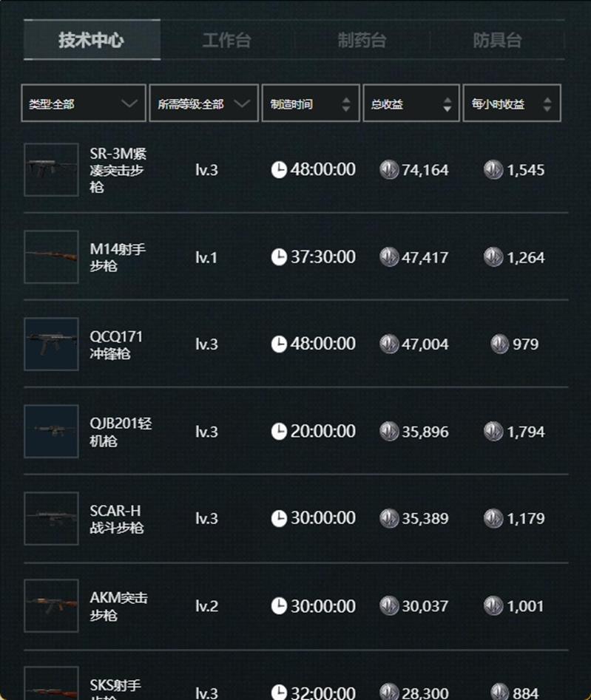Screen dimensions: 591x700
Task: Click the SR-3M rifle thumbnail image
Action: coord(51,169)
